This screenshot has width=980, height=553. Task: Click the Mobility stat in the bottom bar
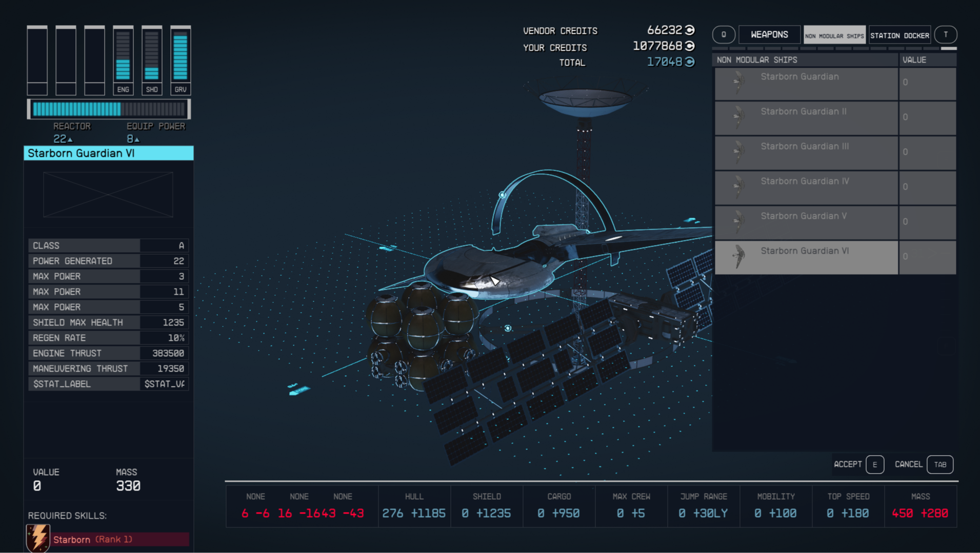click(x=776, y=506)
